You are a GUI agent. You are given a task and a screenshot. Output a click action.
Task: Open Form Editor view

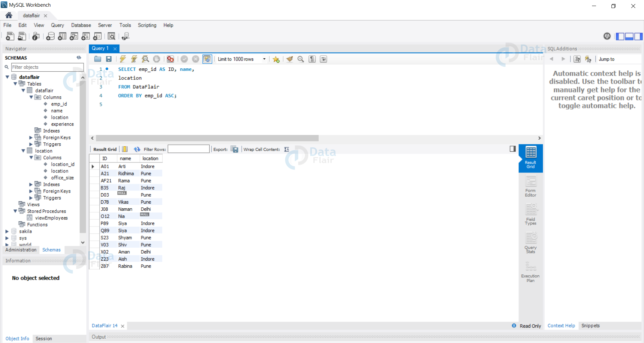click(531, 186)
